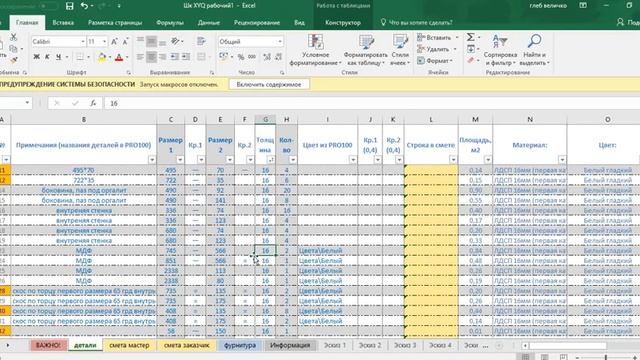Open the filter dropdown on Размер 1 column
Screen dimensions: 640x360
(180, 160)
